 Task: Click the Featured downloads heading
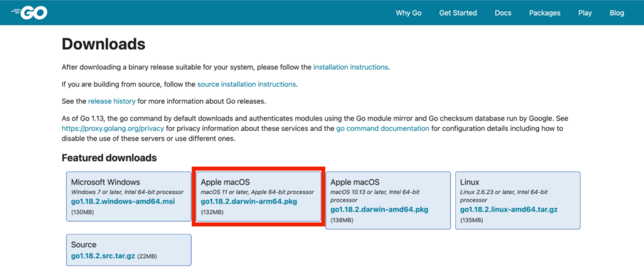click(x=109, y=158)
